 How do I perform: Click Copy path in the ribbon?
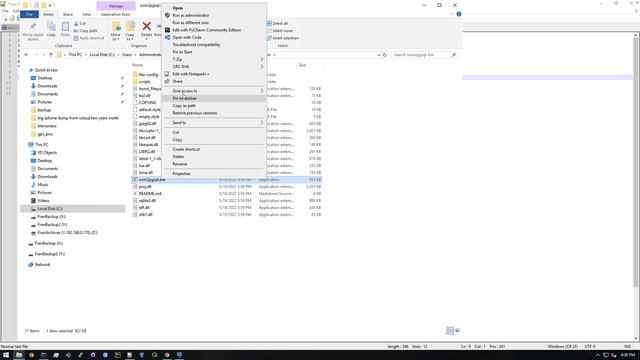coord(86,31)
